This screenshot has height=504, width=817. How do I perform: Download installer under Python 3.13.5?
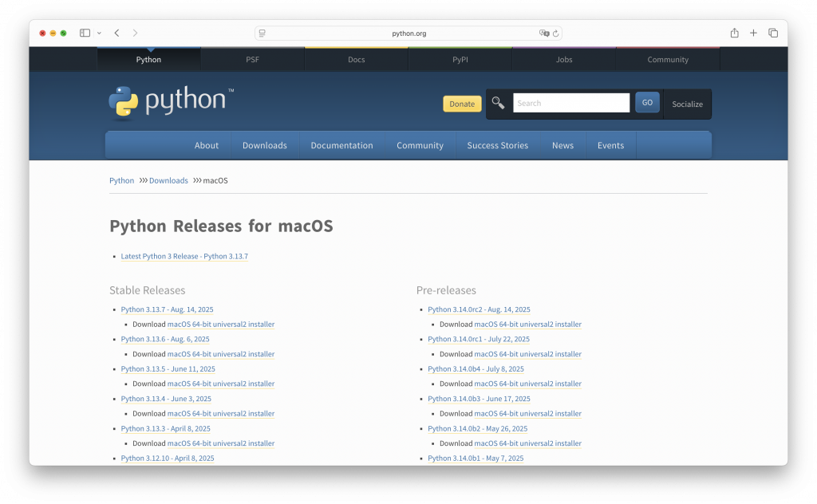[x=221, y=384]
